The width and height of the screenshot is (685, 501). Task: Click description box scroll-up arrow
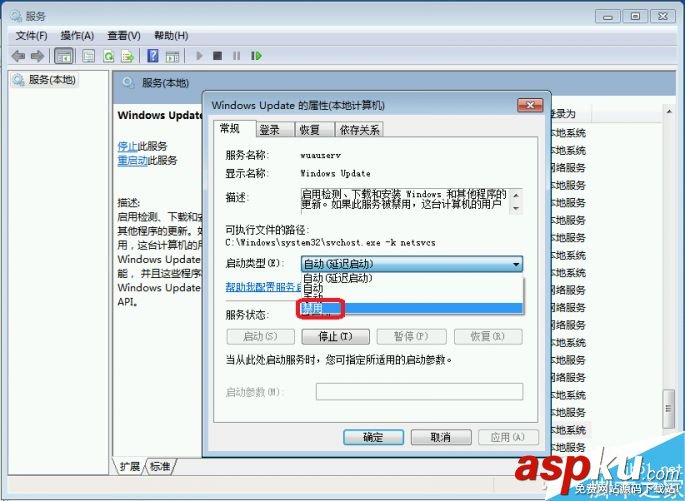pyautogui.click(x=516, y=195)
